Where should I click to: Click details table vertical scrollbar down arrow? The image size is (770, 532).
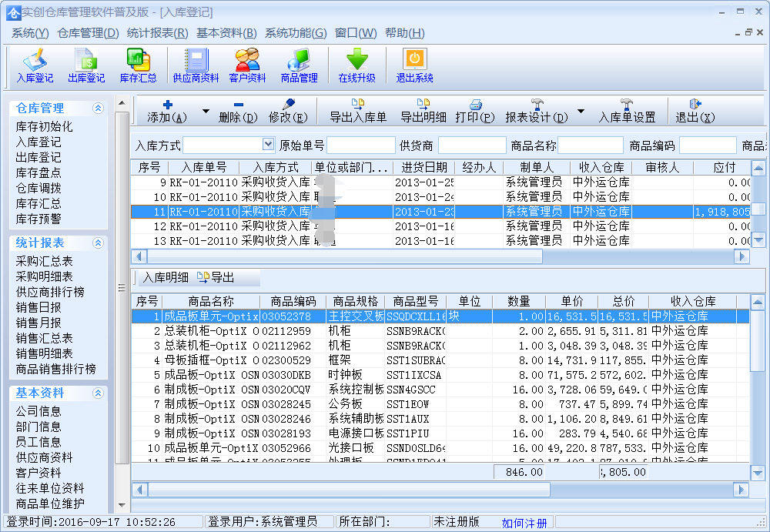click(x=758, y=473)
